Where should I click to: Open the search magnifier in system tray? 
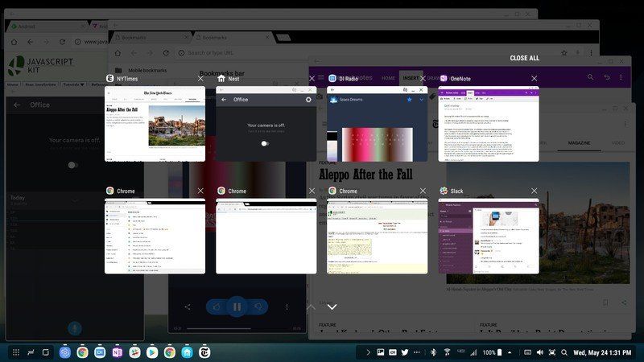[x=564, y=352]
